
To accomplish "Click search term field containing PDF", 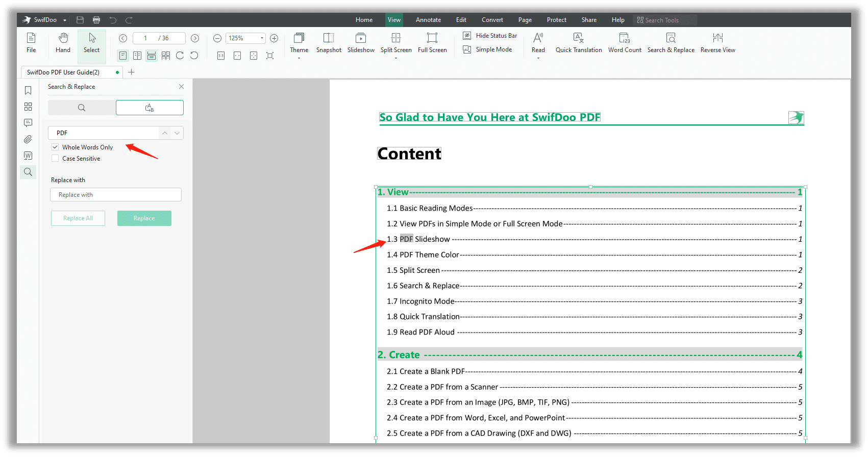I will pos(104,133).
